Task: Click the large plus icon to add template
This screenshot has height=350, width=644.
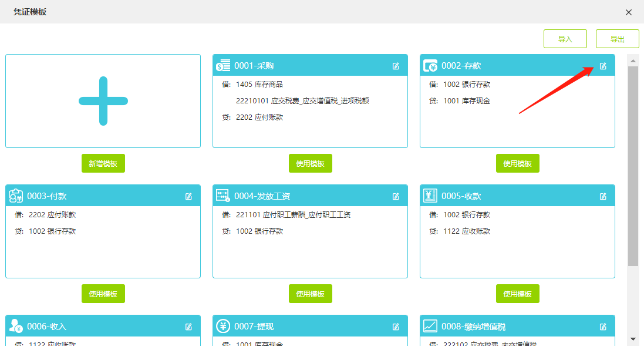Action: 103,101
